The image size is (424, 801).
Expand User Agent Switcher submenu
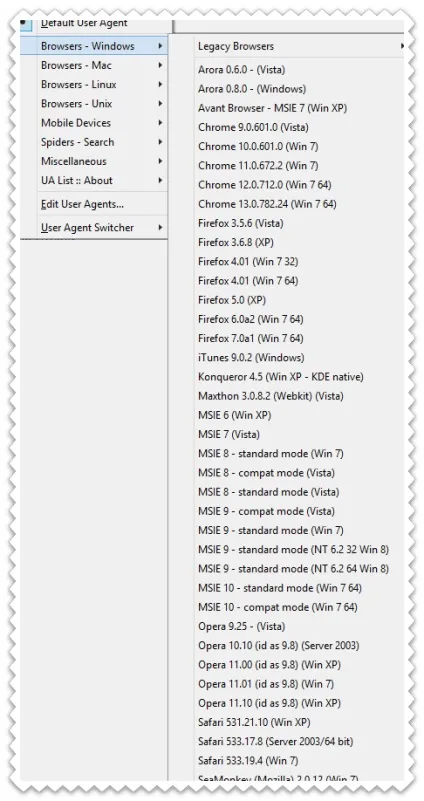point(94,227)
